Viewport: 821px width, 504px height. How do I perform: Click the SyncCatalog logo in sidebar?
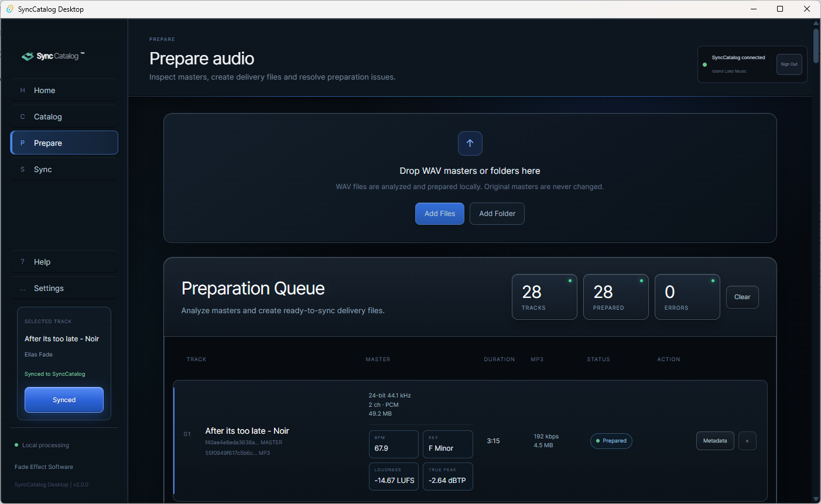[53, 56]
